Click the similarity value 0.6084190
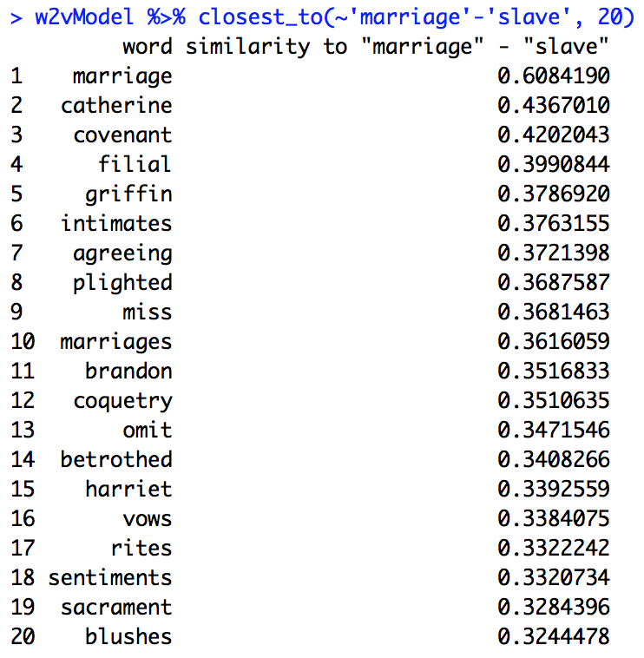This screenshot has width=644, height=658. tap(554, 76)
